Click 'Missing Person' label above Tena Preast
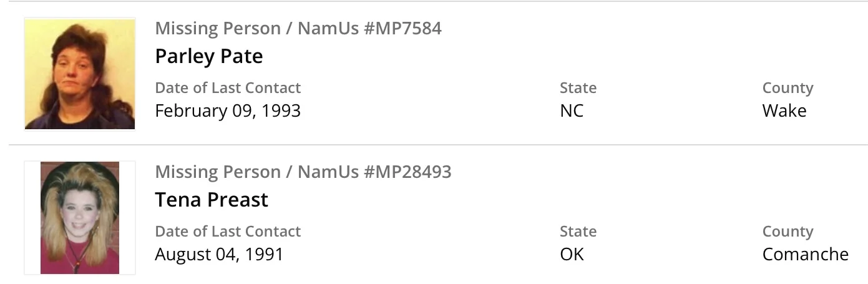868x284 pixels. click(217, 172)
